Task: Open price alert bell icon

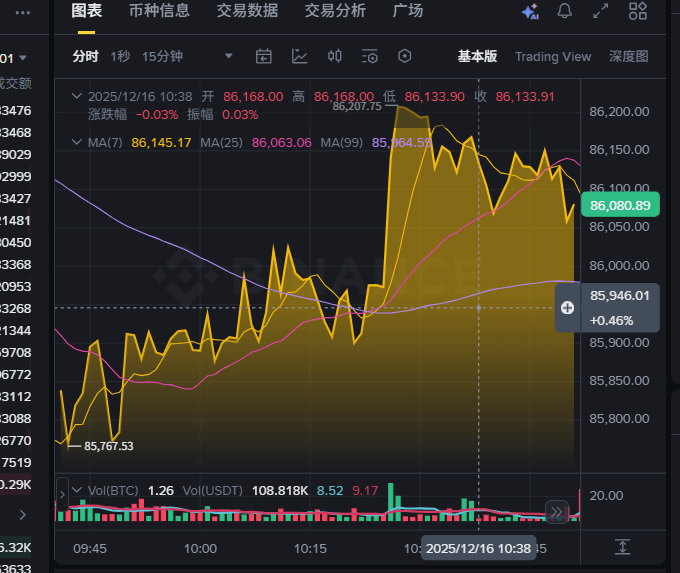Action: click(x=564, y=11)
